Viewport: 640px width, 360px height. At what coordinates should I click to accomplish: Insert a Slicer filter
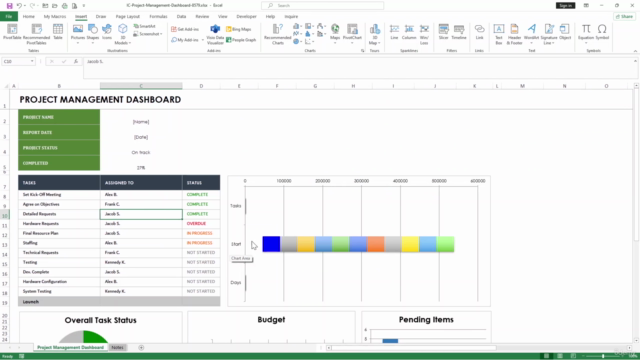point(444,32)
